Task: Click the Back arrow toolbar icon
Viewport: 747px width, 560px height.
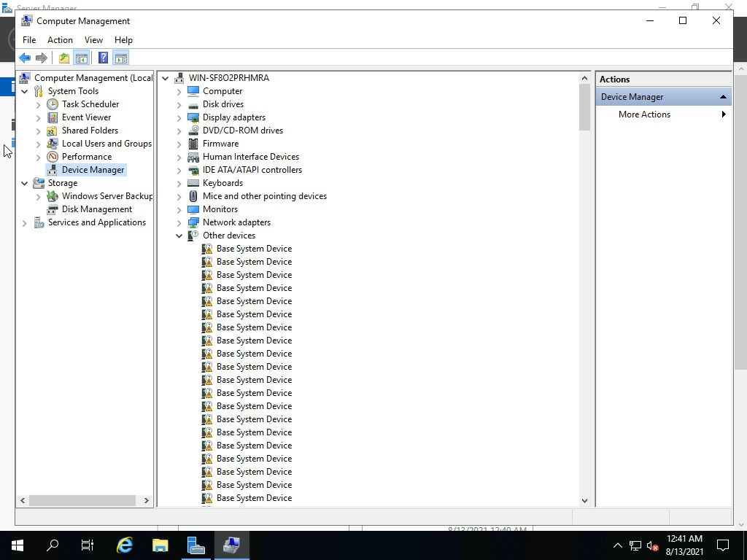Action: (25, 58)
